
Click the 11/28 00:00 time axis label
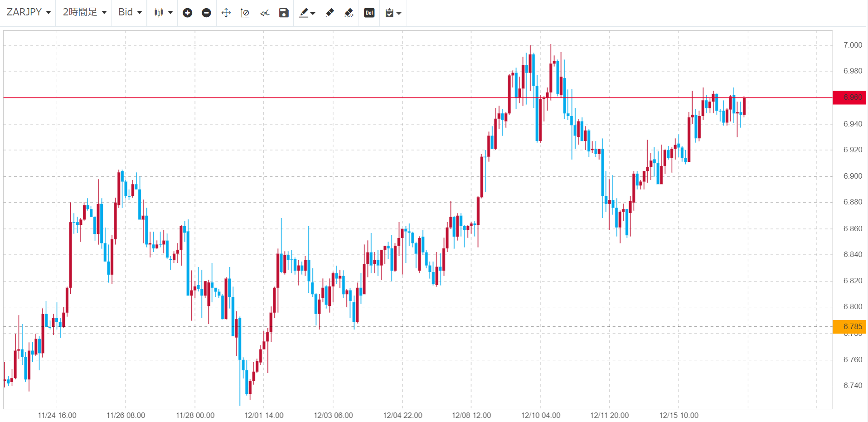pyautogui.click(x=195, y=415)
